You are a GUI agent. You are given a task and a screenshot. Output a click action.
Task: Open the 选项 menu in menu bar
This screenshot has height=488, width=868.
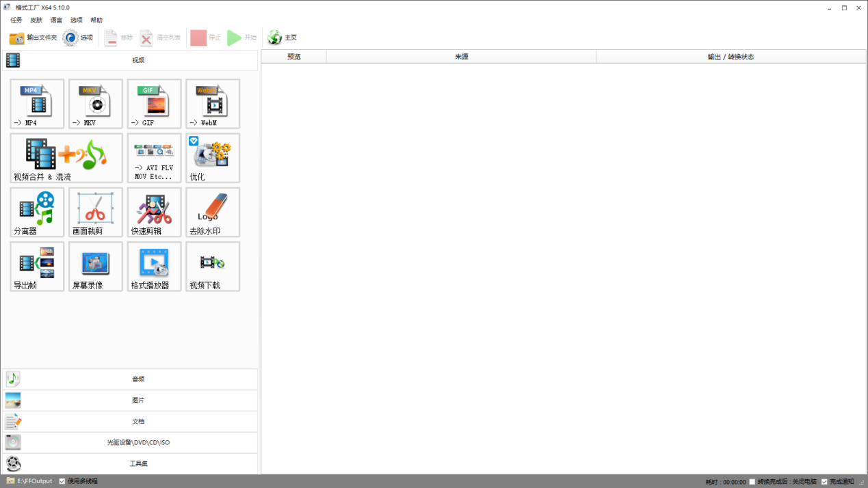click(x=76, y=20)
